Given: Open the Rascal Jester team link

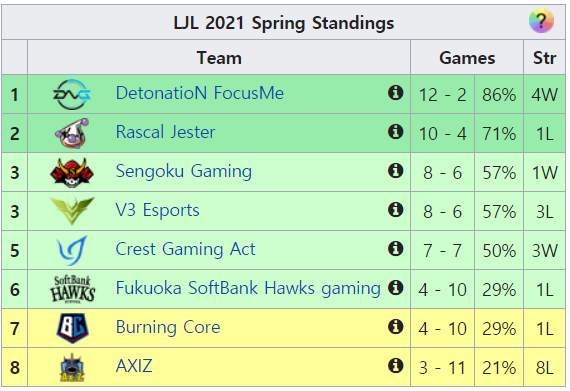Looking at the screenshot, I should 165,132.
